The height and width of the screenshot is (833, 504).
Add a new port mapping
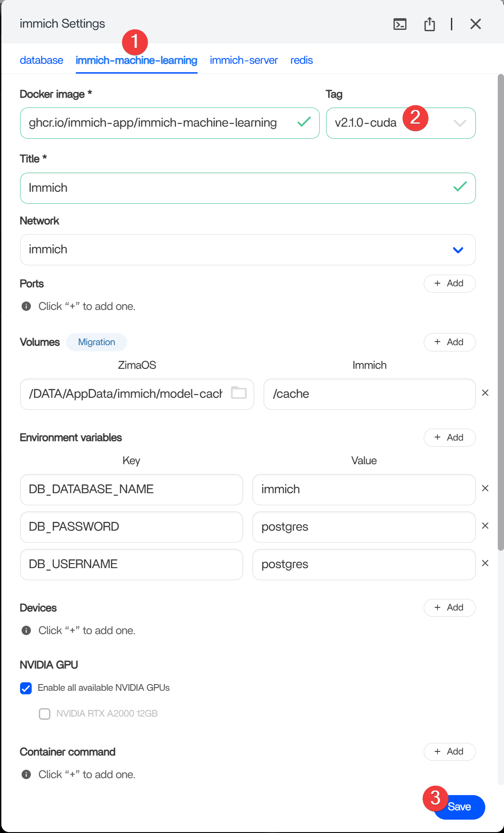pyautogui.click(x=449, y=284)
